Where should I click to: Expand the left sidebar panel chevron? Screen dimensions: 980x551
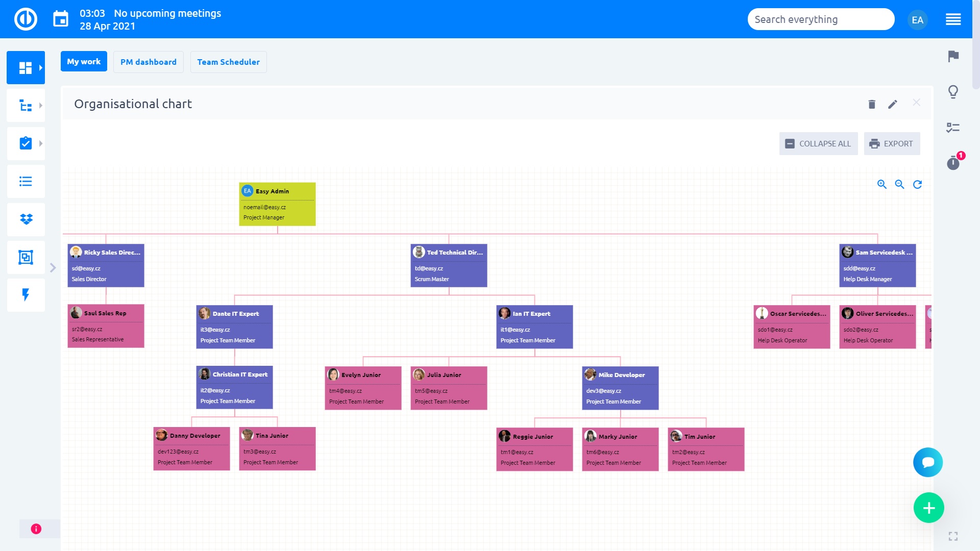53,268
